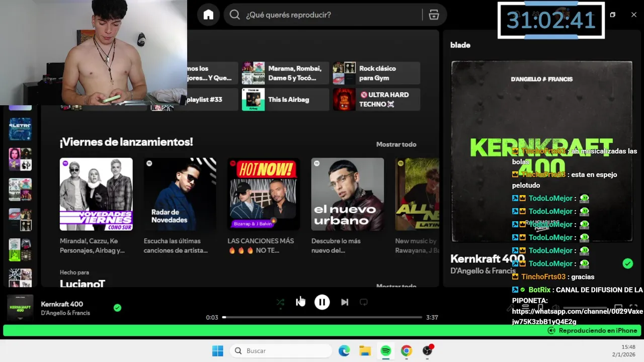
Task: Open the This Is Airbag tile
Action: [285, 99]
